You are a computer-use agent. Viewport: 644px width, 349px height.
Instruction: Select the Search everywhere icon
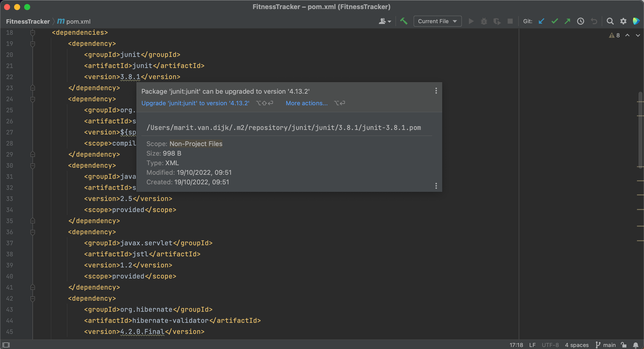click(610, 21)
